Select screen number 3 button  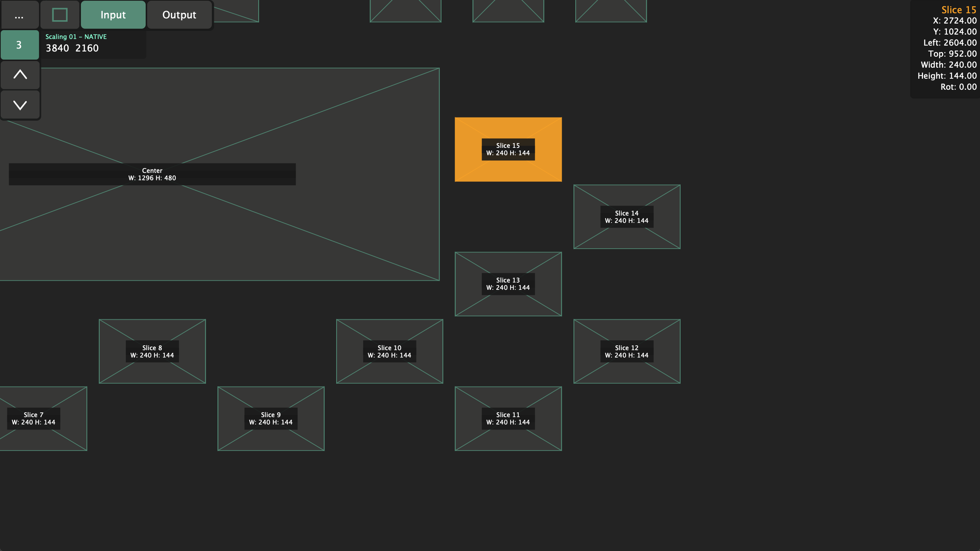coord(19,45)
